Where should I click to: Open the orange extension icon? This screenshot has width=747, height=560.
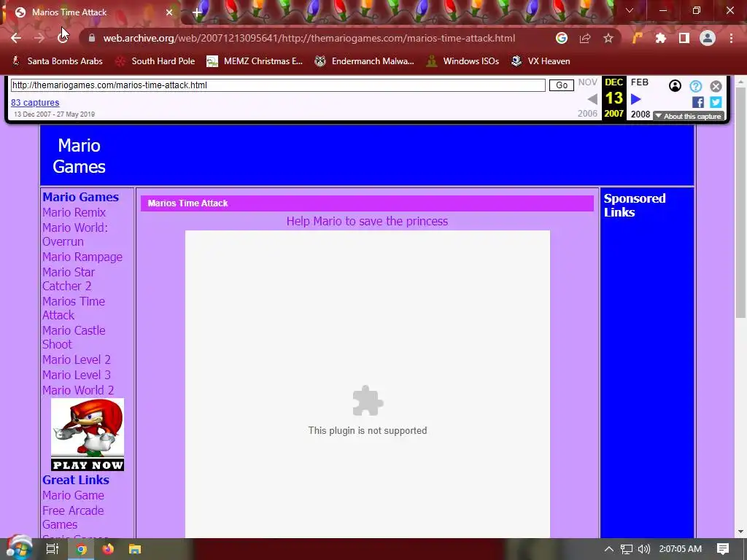coord(637,38)
